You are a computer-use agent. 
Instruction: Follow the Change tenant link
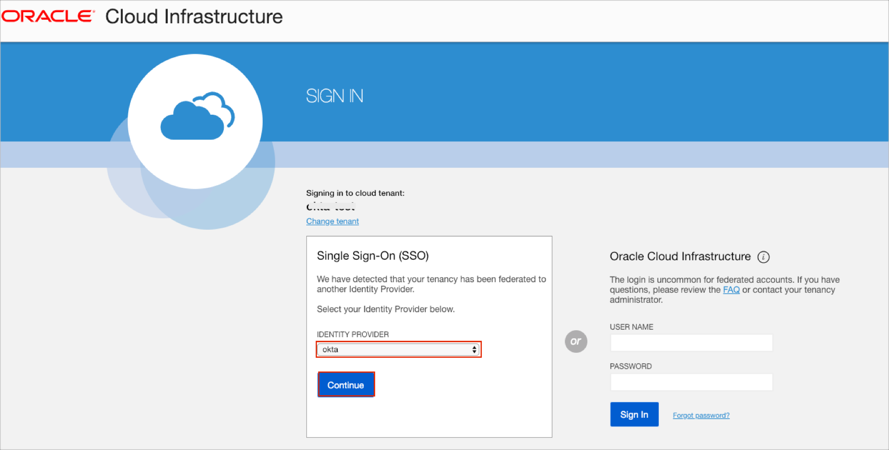pos(332,221)
